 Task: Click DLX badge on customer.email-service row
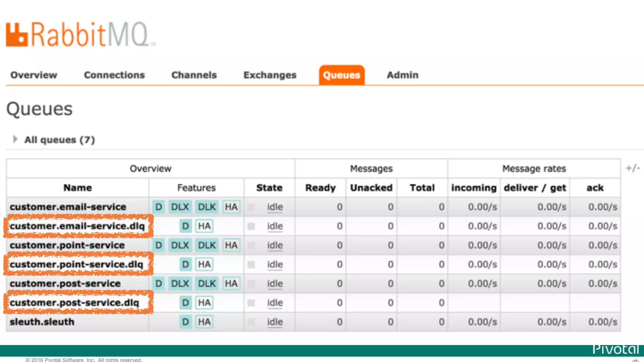tap(180, 207)
